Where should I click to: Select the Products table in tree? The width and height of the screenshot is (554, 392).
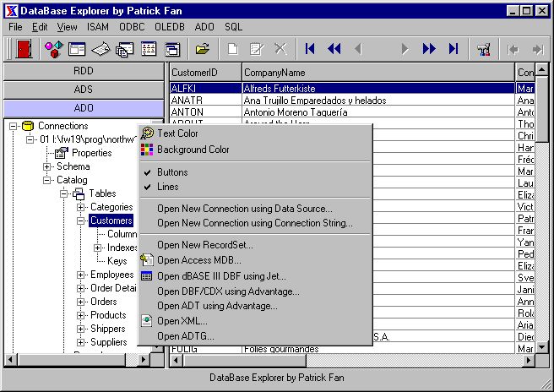point(108,315)
